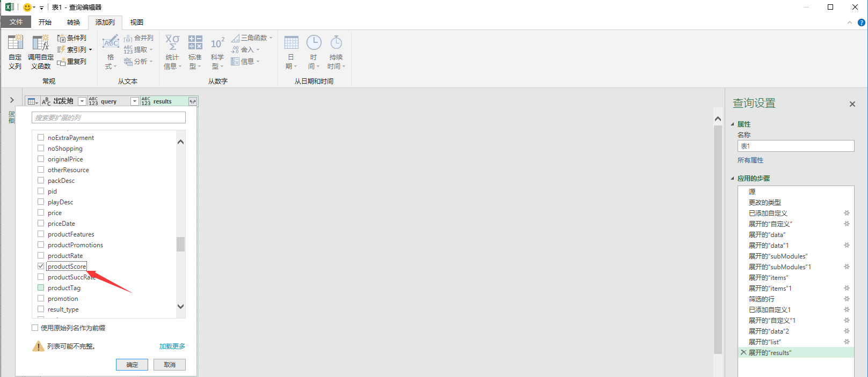Click the smiley feedback icon
The width and height of the screenshot is (868, 377).
27,8
